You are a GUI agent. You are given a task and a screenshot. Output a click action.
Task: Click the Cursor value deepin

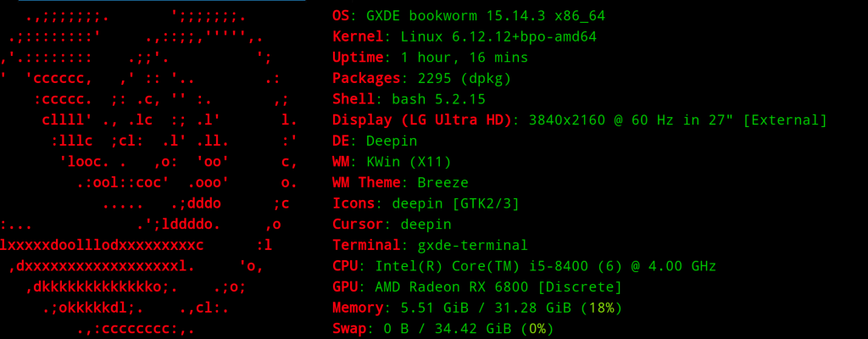pos(426,225)
